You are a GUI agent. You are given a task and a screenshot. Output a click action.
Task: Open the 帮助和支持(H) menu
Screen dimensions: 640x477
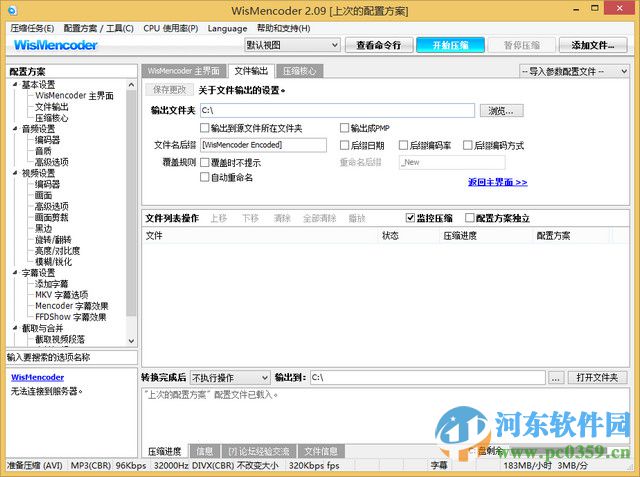[x=283, y=28]
